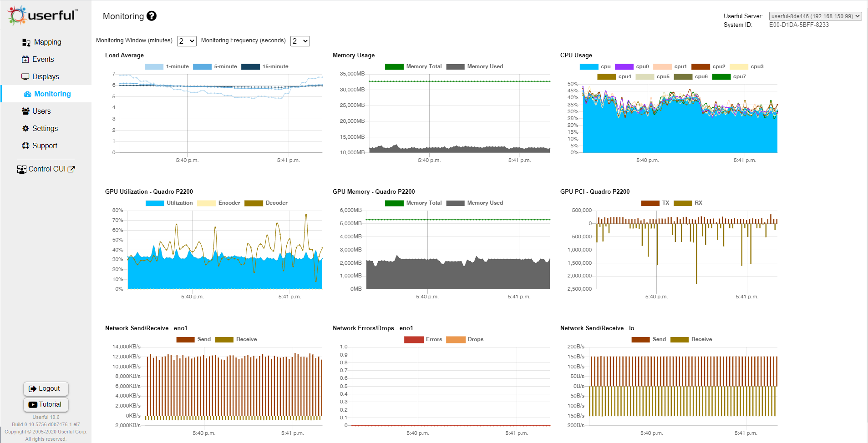The width and height of the screenshot is (868, 443).
Task: Click the cpu6 legend swatch
Action: [x=683, y=76]
